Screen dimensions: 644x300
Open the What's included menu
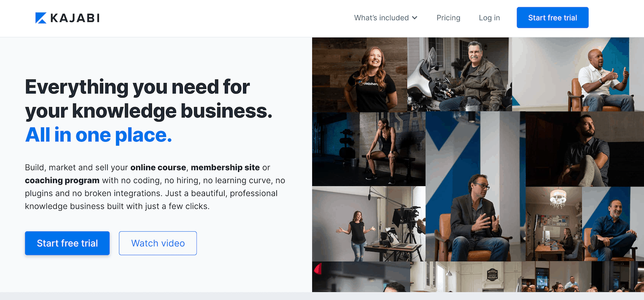click(x=381, y=18)
